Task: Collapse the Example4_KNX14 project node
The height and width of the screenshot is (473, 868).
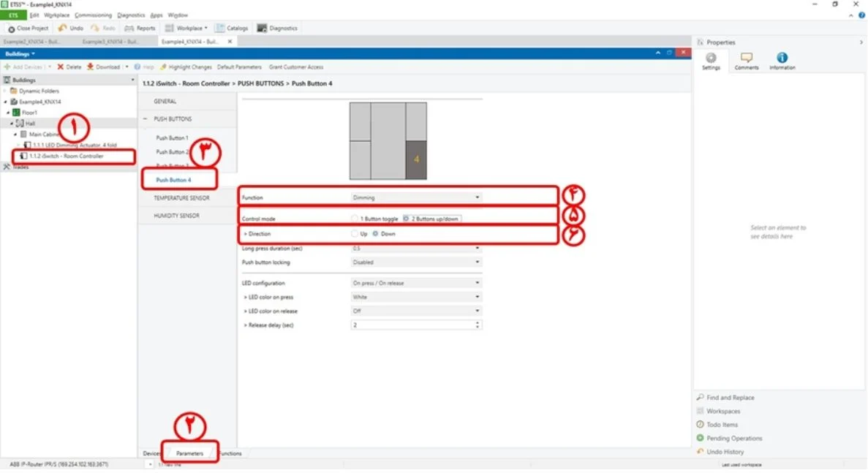Action: (6, 102)
